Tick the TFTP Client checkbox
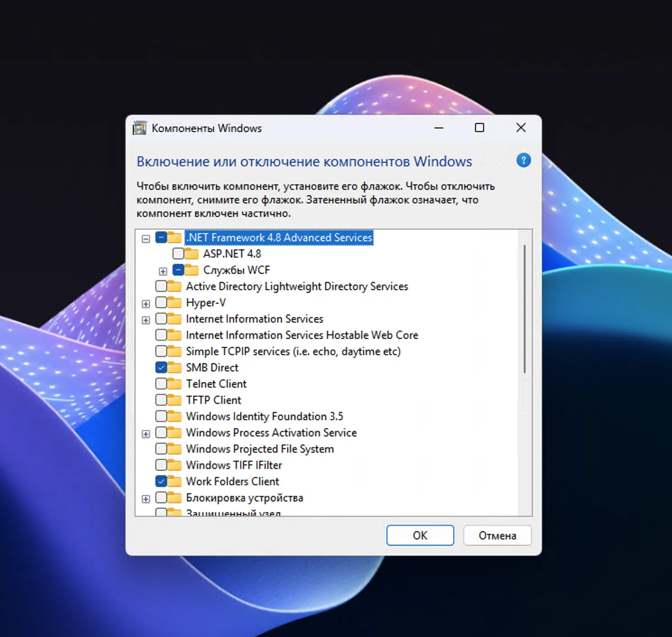Screen dimensions: 672x637 click(x=161, y=400)
